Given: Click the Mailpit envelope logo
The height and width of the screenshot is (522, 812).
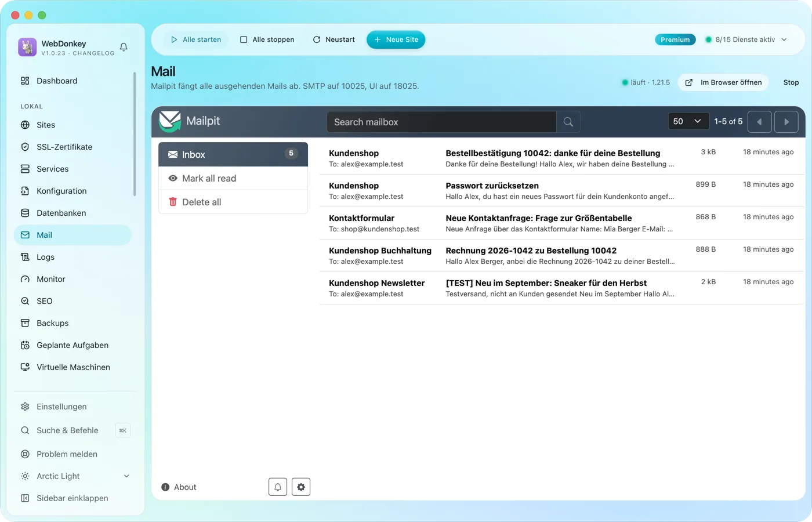Looking at the screenshot, I should pos(170,121).
